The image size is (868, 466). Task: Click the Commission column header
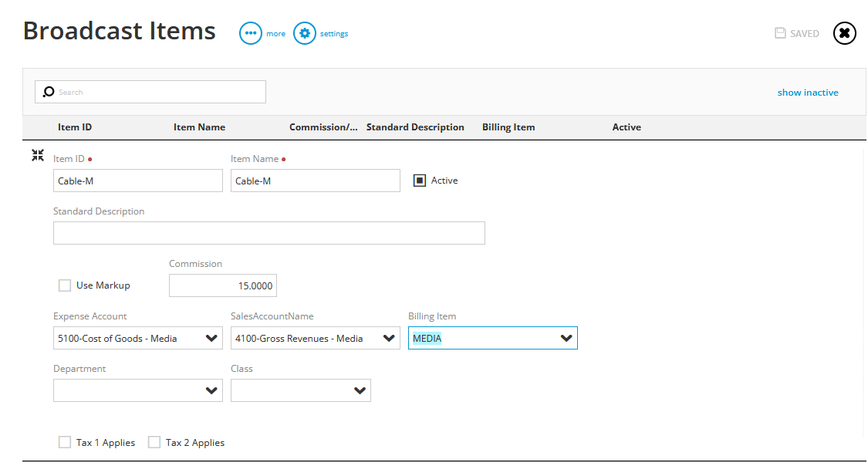tap(323, 127)
